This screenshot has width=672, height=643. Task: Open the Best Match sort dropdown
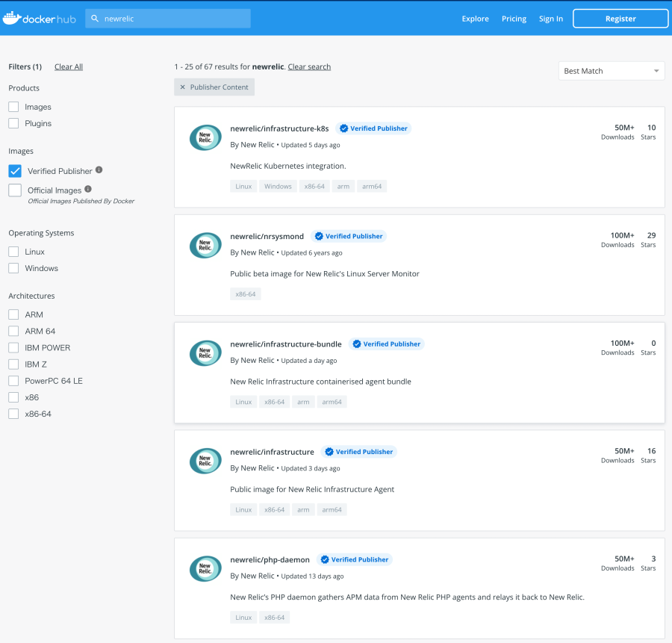[611, 70]
